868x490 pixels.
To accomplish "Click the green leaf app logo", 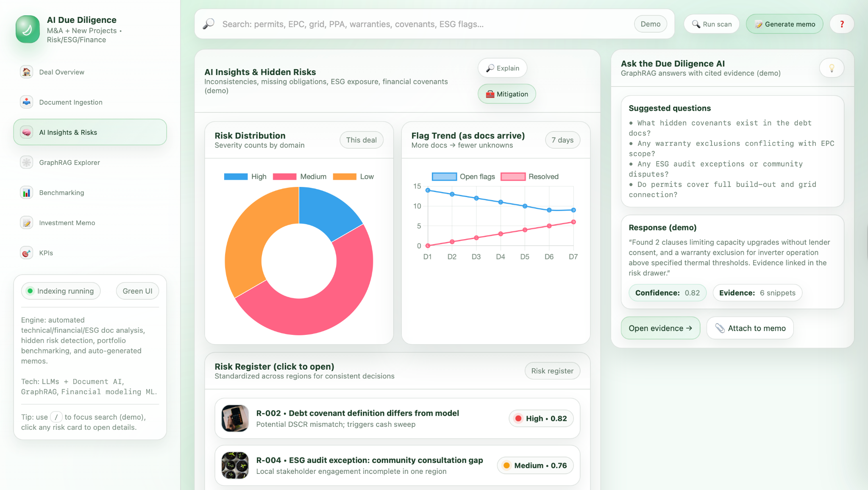I will click(x=28, y=29).
